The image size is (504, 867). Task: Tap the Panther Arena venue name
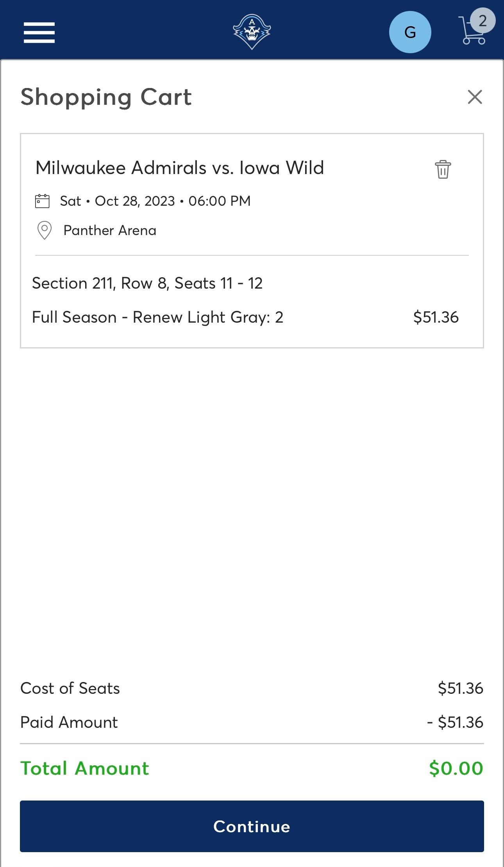pyautogui.click(x=110, y=230)
